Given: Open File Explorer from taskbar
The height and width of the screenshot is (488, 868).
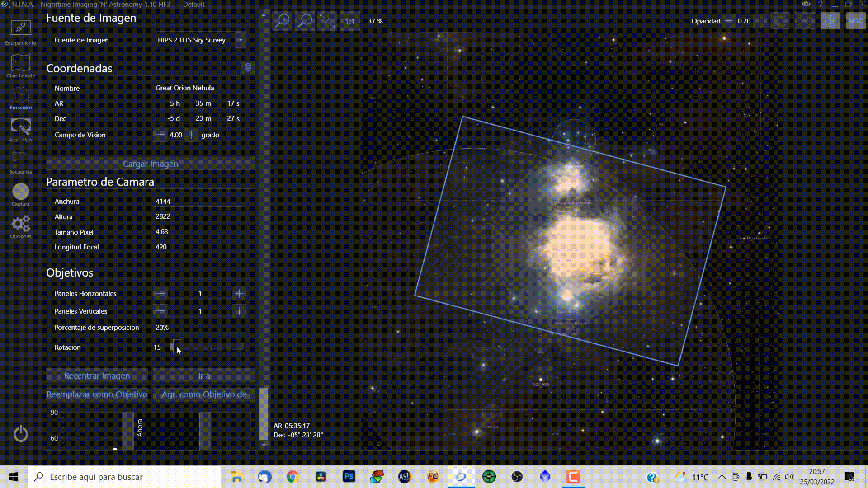Looking at the screenshot, I should [x=236, y=477].
